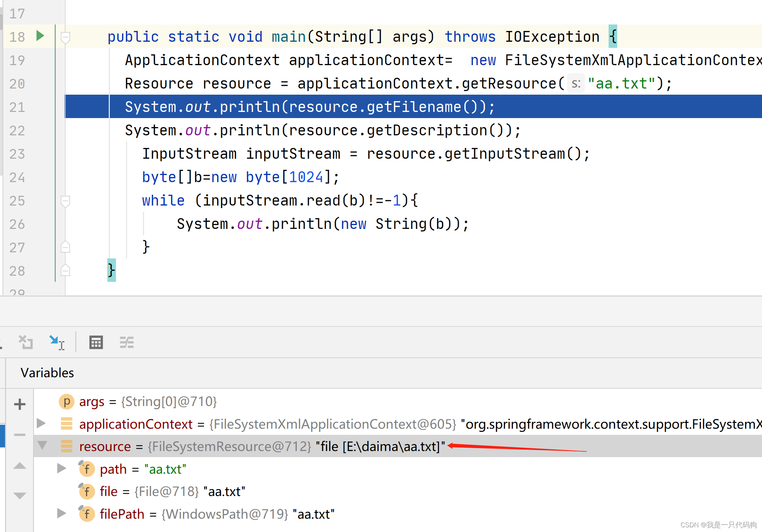Toggle the while loop fold marker at line 25
The width and height of the screenshot is (762, 532).
click(x=65, y=201)
